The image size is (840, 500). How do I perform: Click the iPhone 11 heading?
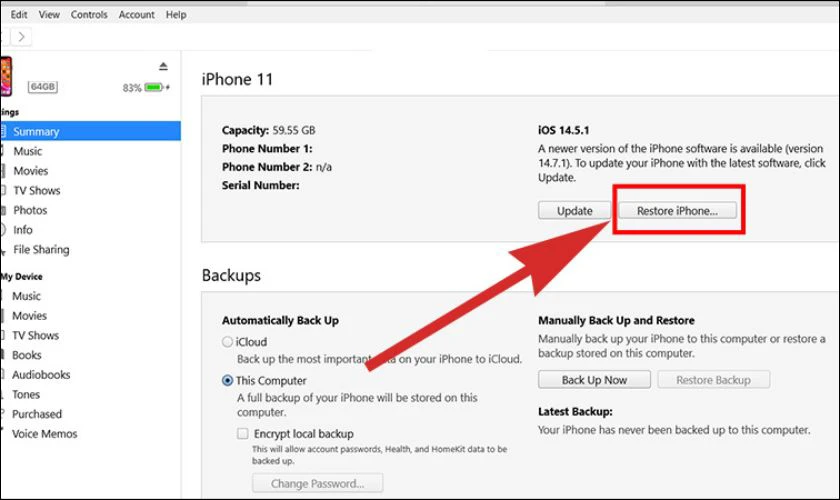237,79
